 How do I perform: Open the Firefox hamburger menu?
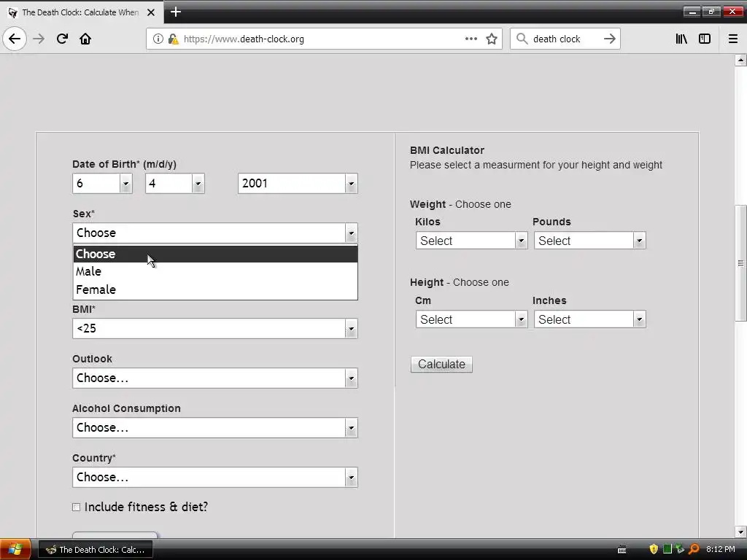pyautogui.click(x=733, y=39)
